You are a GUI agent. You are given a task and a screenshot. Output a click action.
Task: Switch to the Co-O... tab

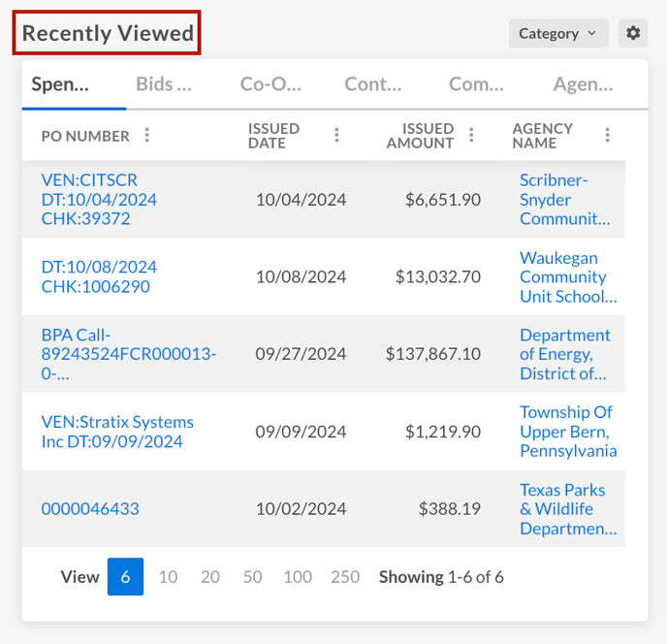(270, 84)
